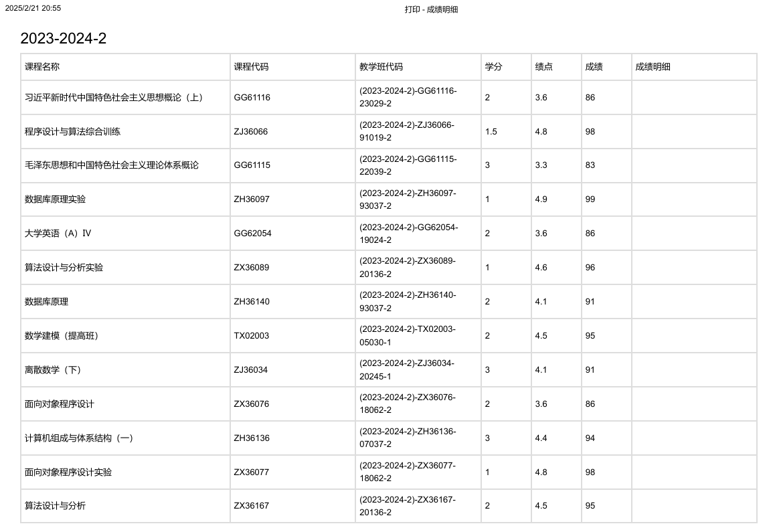This screenshot has height=532, width=773.
Task: Click course code ZH36140
Action: tap(252, 301)
